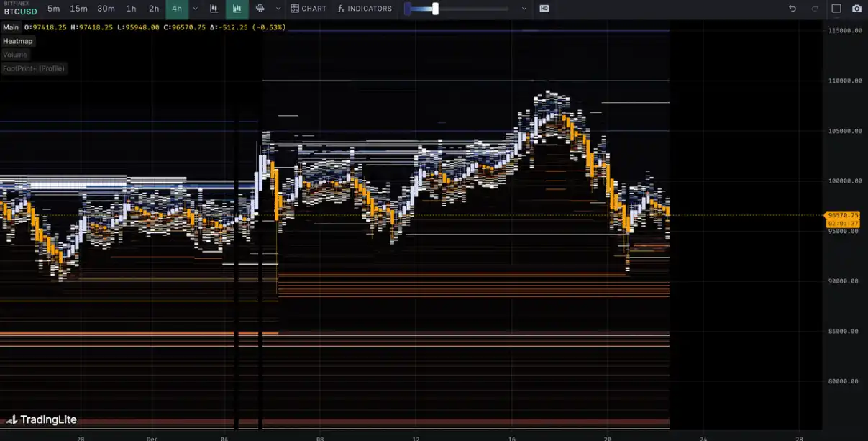868x441 pixels.
Task: Enable the Volume layer
Action: click(x=15, y=55)
